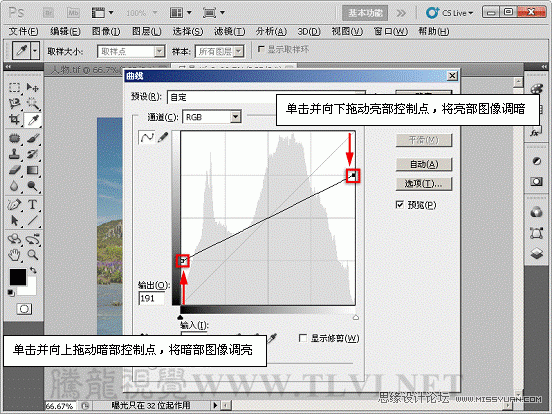
Task: Select the Rectangular Marquee tool
Action: [x=14, y=87]
